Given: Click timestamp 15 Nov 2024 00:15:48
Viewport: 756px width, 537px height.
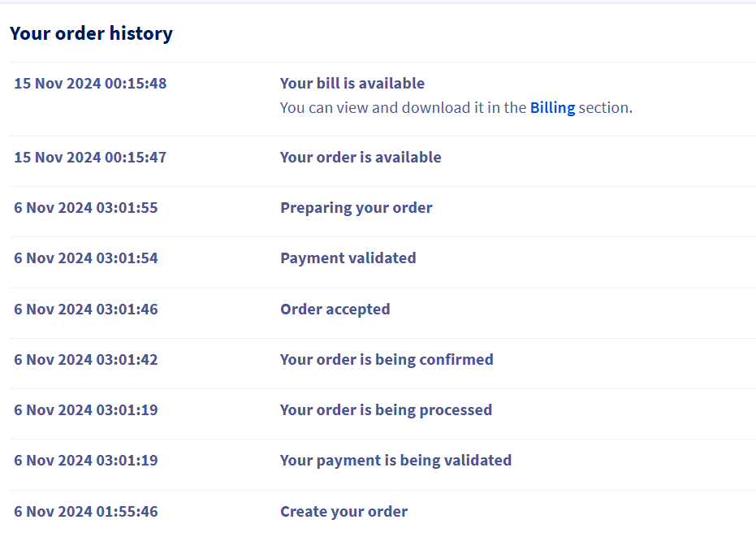Looking at the screenshot, I should (x=90, y=83).
